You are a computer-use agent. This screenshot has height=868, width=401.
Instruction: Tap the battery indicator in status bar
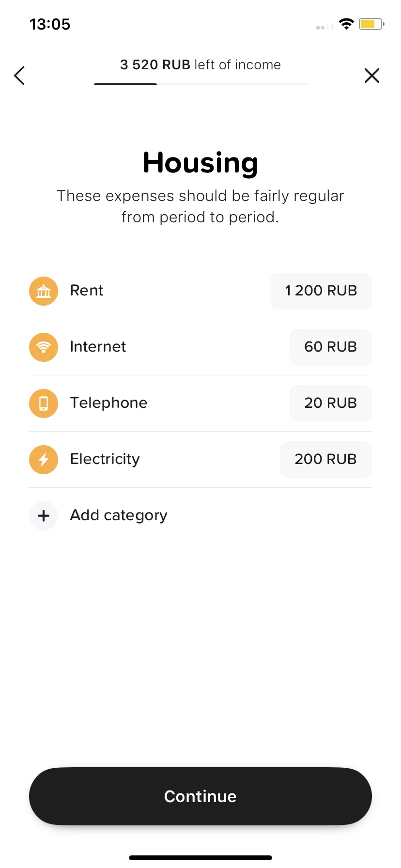pos(371,24)
